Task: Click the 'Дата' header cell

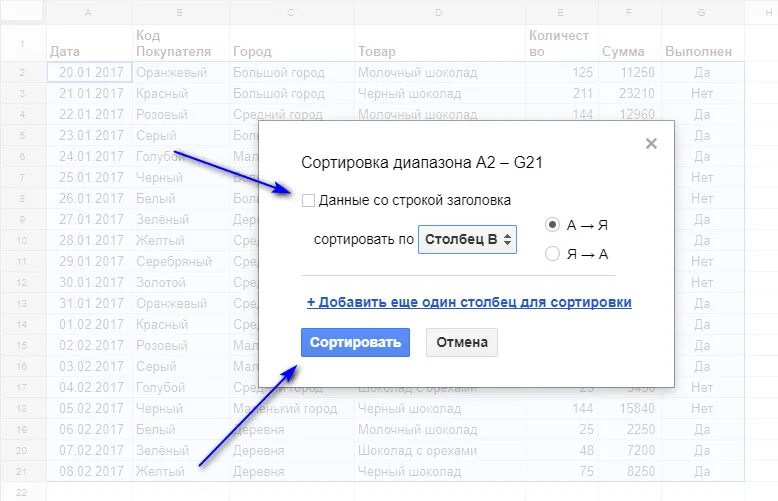Action: click(x=89, y=44)
